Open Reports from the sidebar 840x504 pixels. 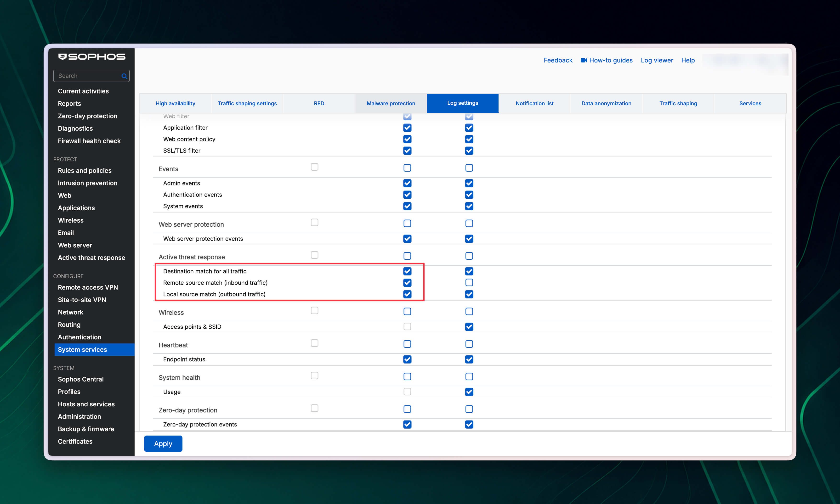(69, 104)
